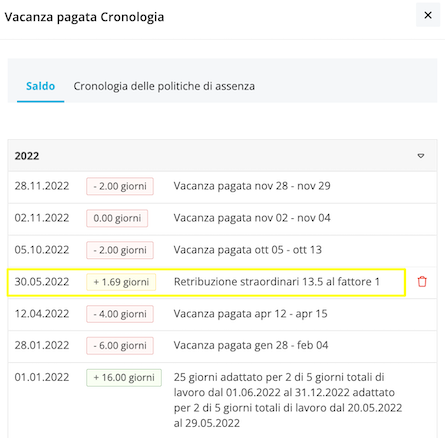Open entry Vacanza pagata nov 02 - nov 04

click(252, 218)
